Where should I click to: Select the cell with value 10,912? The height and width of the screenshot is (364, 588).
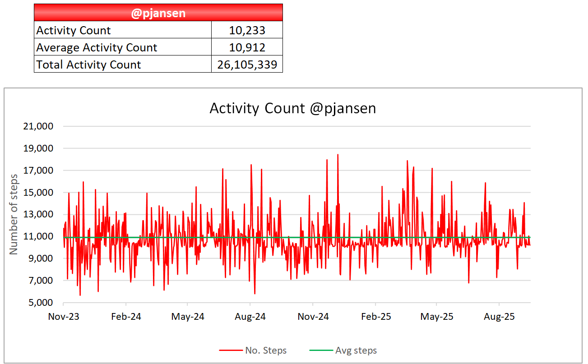tap(247, 48)
